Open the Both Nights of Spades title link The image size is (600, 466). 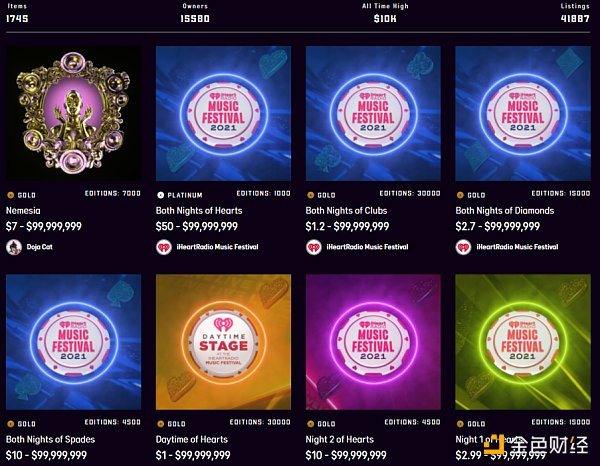tap(51, 440)
